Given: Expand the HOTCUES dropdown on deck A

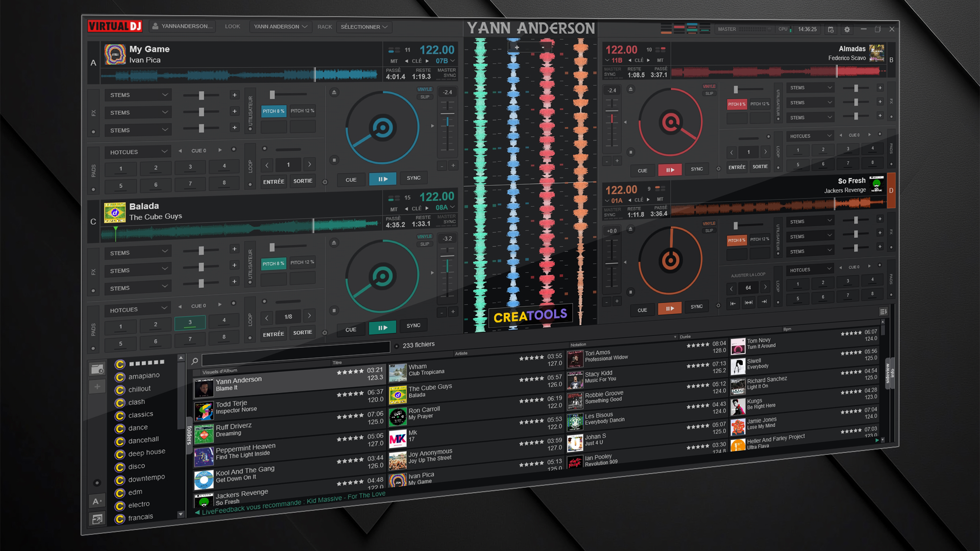Looking at the screenshot, I should [x=138, y=152].
